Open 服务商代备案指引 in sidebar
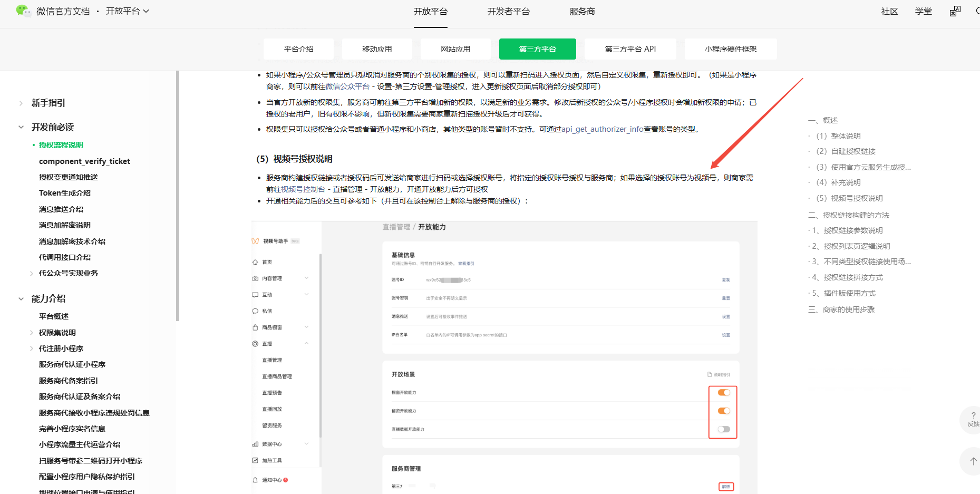 point(69,381)
